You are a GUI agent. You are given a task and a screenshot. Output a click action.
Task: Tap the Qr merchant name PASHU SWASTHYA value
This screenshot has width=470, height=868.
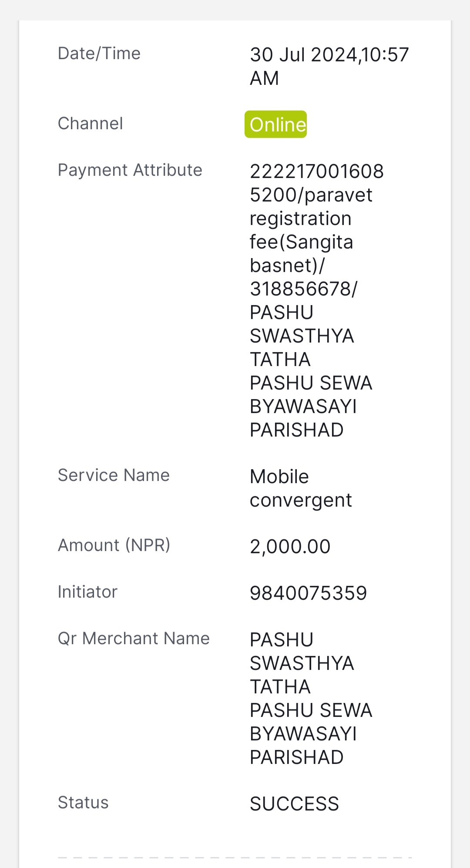click(x=311, y=699)
